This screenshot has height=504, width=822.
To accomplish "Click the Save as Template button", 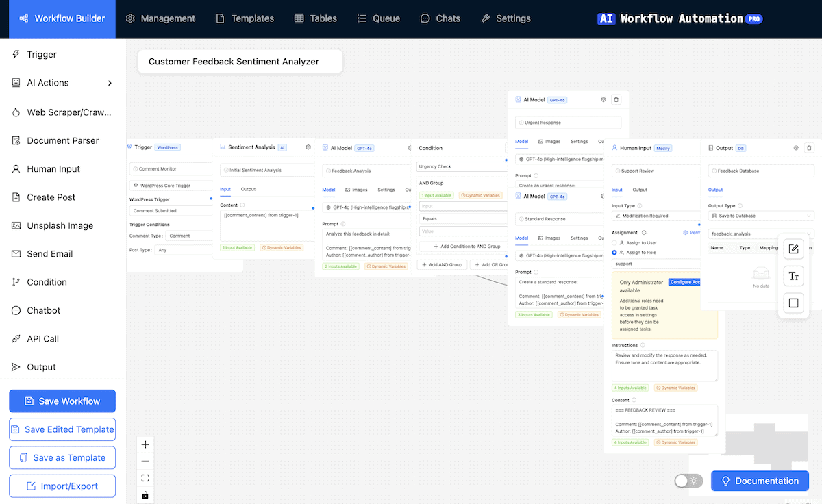I will pos(62,457).
